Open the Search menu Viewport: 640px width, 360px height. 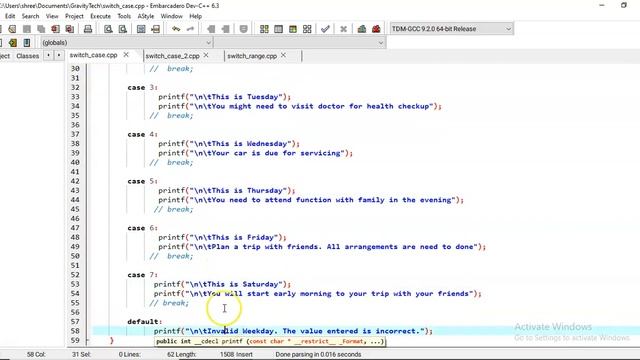point(30,16)
